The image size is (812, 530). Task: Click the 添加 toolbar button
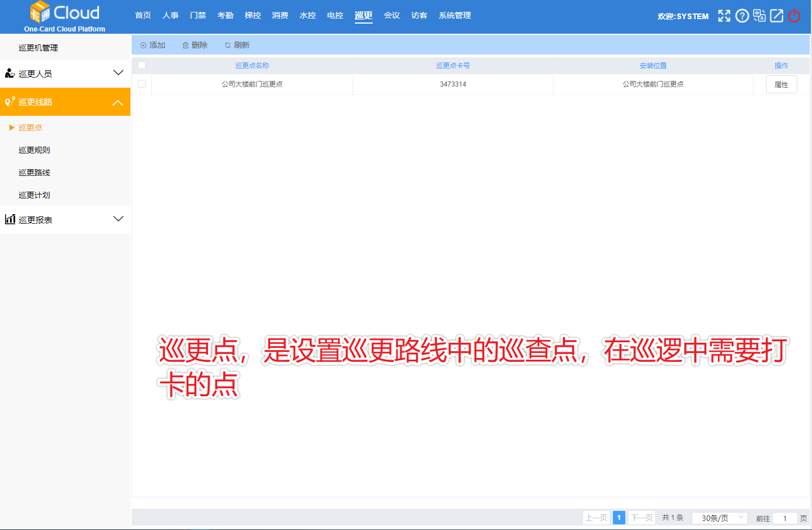[x=153, y=45]
